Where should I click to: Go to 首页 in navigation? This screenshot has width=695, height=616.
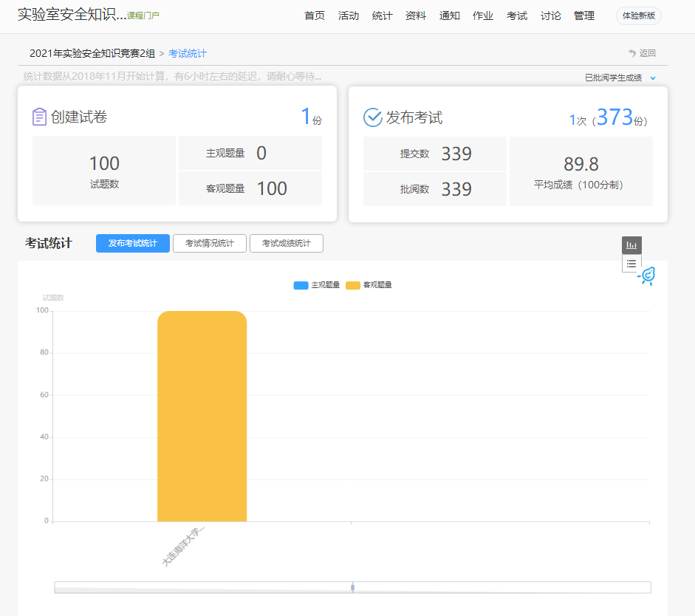coord(315,16)
